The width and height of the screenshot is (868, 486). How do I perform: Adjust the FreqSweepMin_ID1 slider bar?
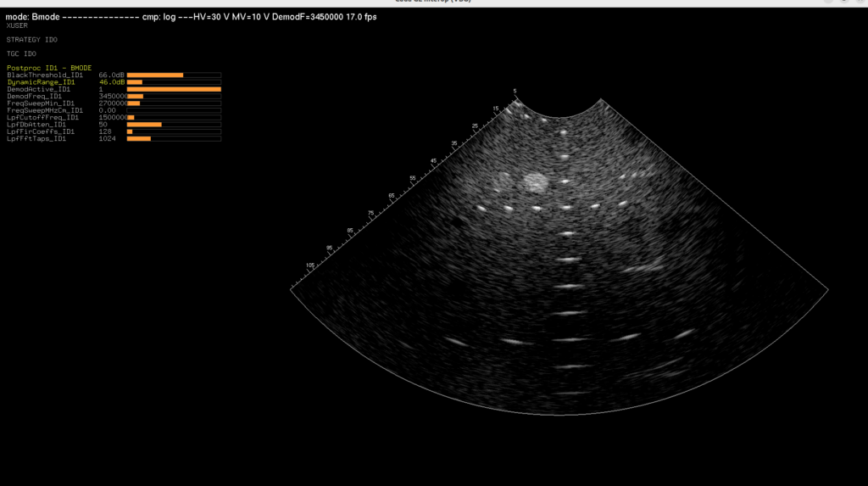(174, 103)
